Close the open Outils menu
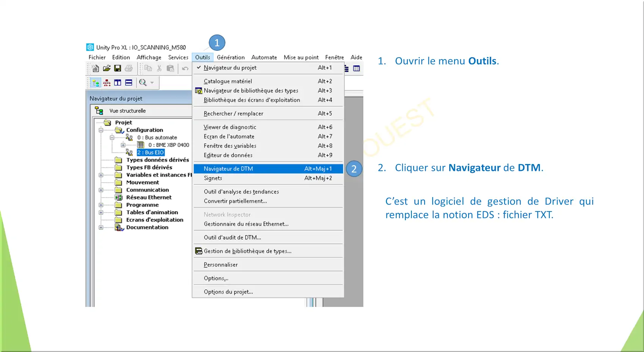 click(203, 57)
